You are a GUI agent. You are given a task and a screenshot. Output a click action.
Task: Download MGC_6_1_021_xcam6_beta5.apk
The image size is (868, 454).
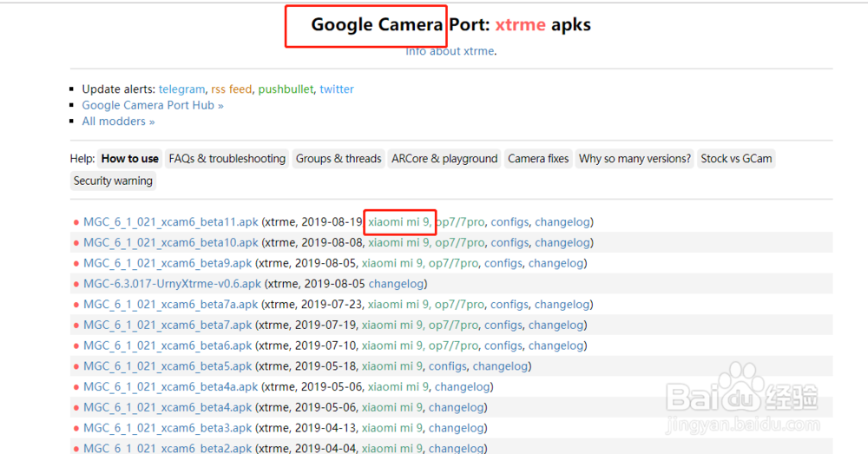[168, 366]
